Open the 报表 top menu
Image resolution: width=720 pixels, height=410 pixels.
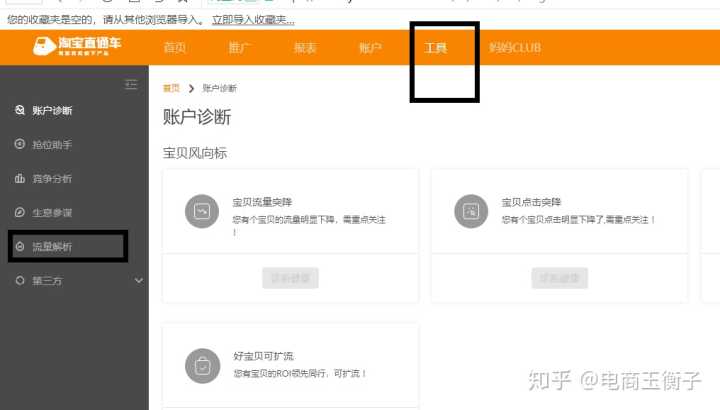(305, 48)
